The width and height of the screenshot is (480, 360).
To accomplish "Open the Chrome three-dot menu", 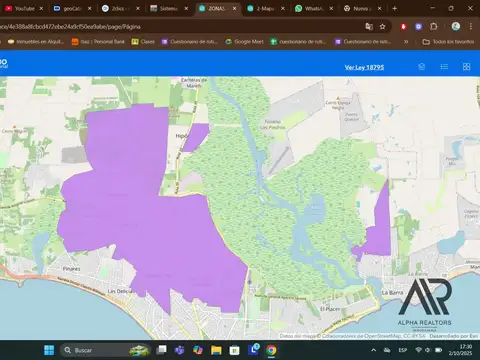I will (x=471, y=26).
